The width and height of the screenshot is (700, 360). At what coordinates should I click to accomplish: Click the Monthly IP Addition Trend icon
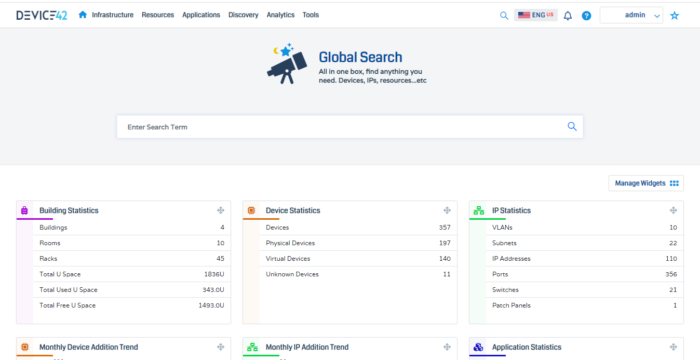(x=252, y=347)
